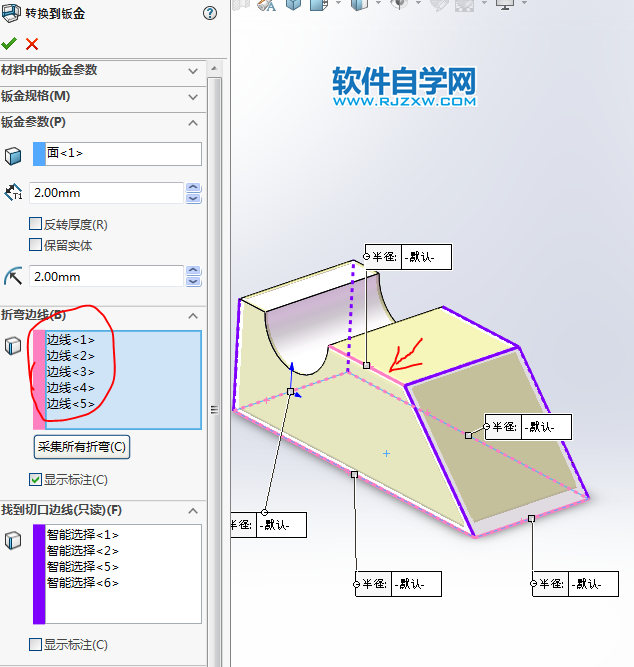
Task: Check 显示标注(C) under rip edges
Action: 35,644
